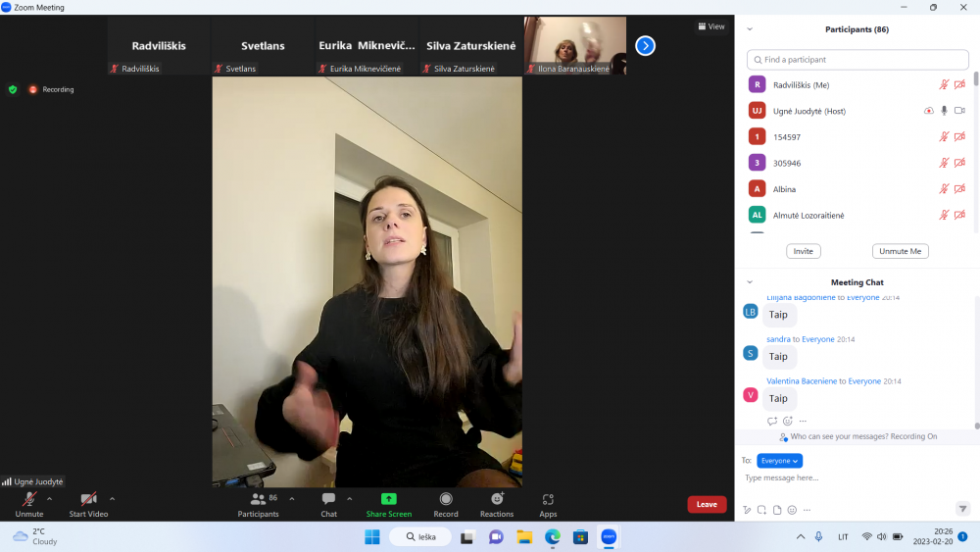This screenshot has height=552, width=980.
Task: Show next gallery participants with blue arrow
Action: coord(645,46)
